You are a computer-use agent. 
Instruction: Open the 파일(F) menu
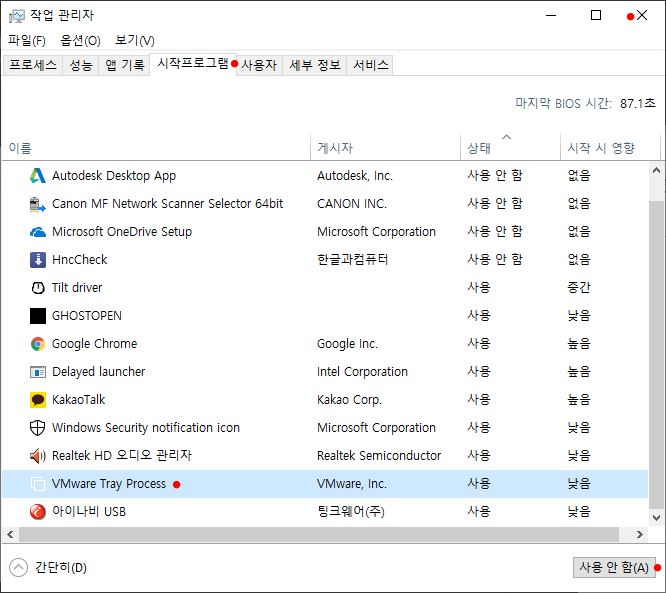pyautogui.click(x=27, y=41)
